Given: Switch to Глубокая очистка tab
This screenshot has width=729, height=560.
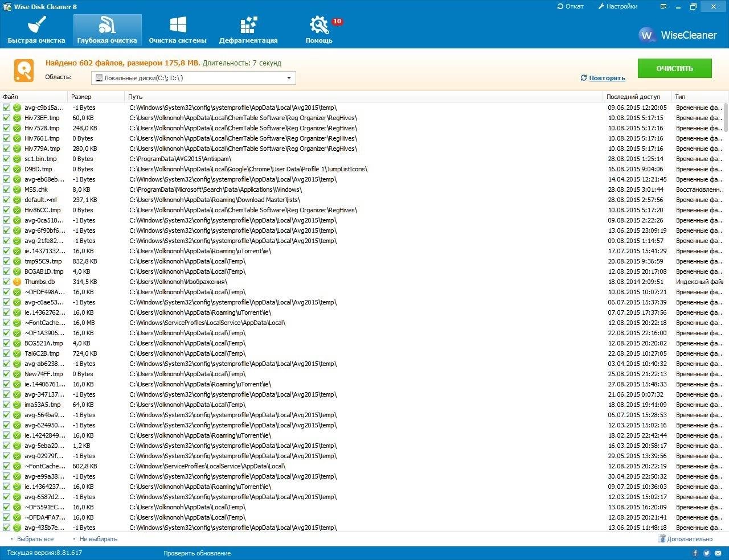Looking at the screenshot, I should [107, 30].
